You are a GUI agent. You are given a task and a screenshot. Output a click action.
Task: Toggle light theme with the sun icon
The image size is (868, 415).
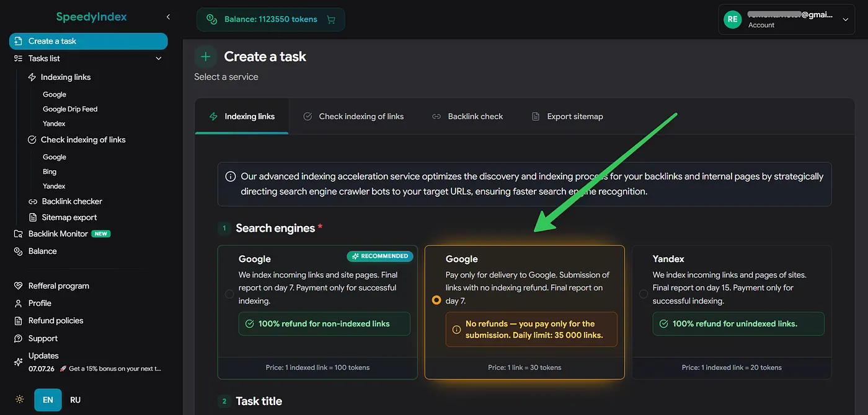(19, 400)
